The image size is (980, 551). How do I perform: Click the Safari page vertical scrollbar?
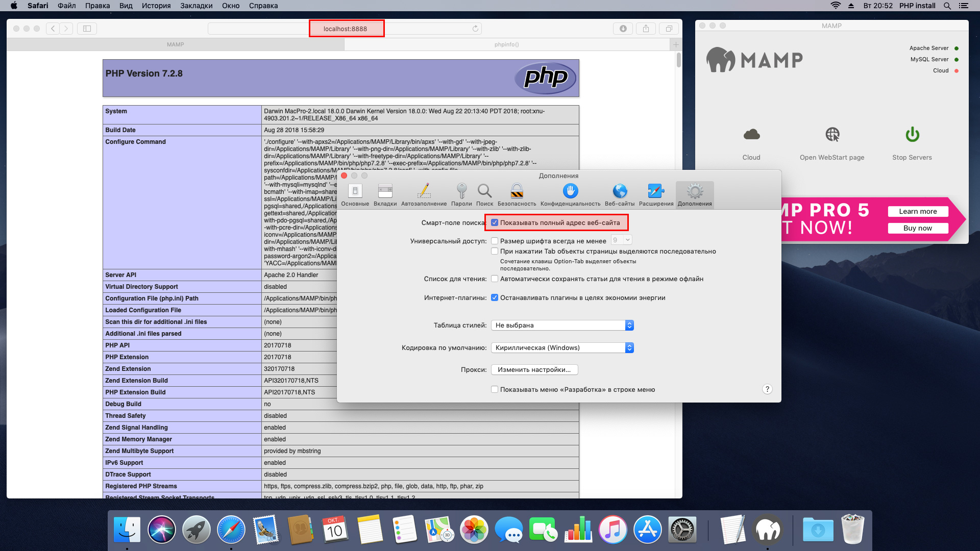tap(678, 60)
